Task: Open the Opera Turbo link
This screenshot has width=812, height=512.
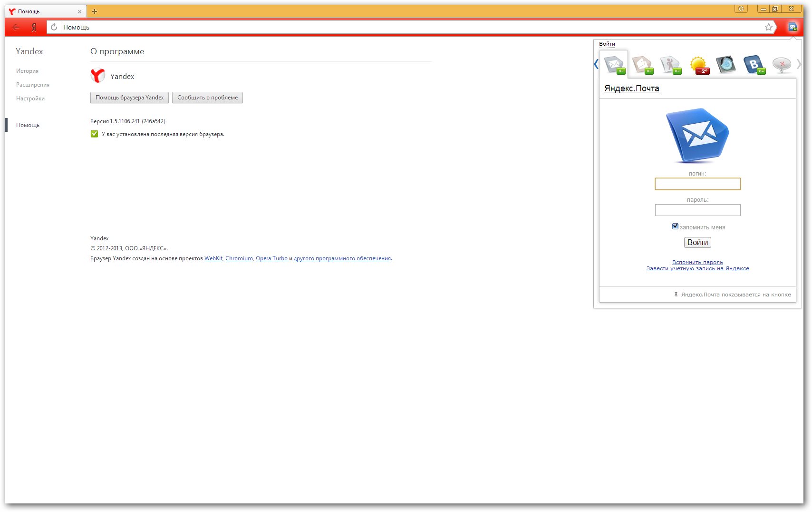Action: point(271,258)
